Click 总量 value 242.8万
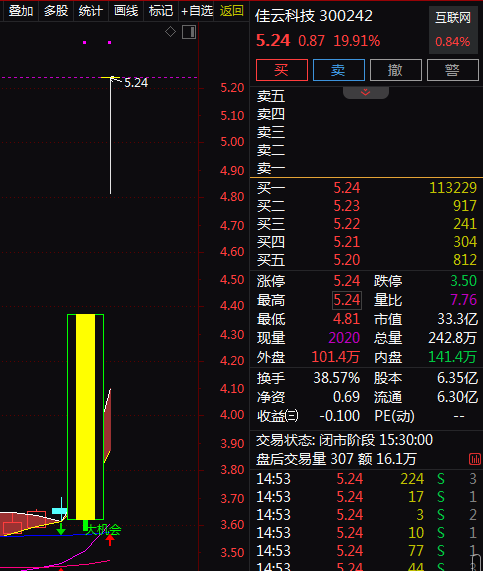Screen dimensions: 483x571 [452, 338]
